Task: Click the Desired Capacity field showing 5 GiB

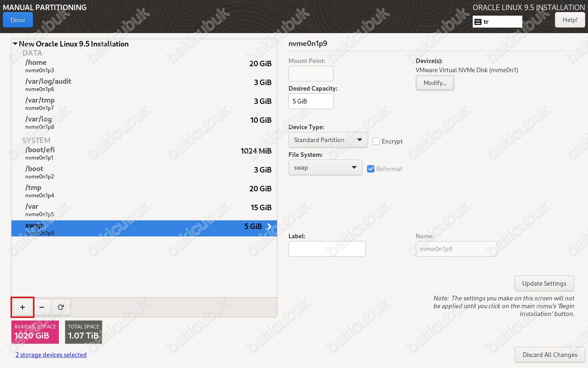Action: coord(311,101)
